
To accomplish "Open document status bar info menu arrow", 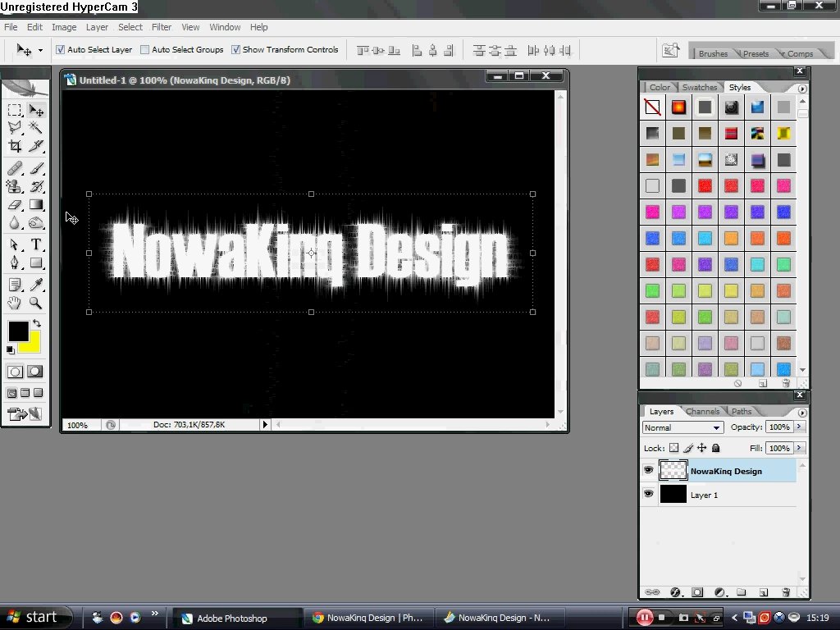I will [x=265, y=424].
